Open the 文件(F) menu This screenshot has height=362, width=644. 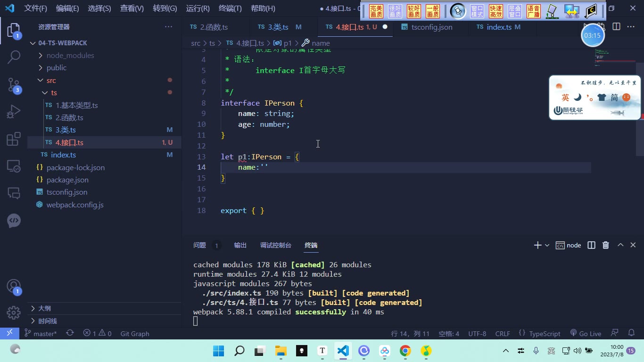(35, 8)
